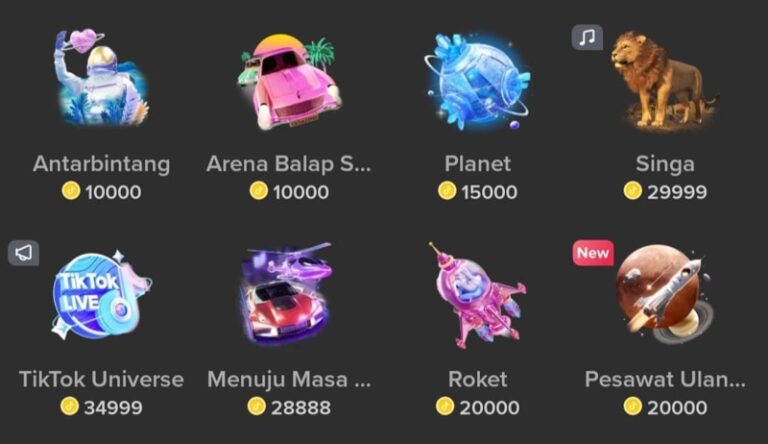Tap the TikTok Universe gift icon
This screenshot has height=444, width=768.
pos(101,296)
